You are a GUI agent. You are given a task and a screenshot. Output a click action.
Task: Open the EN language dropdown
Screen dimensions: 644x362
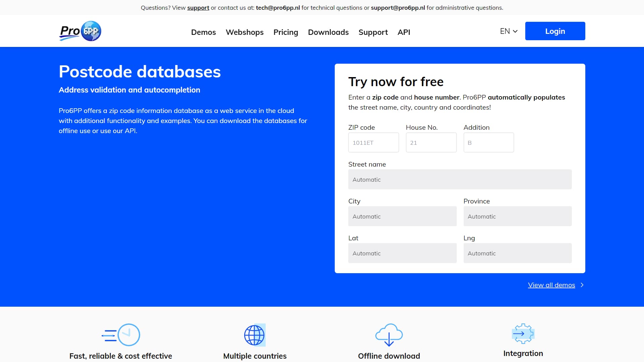(508, 31)
